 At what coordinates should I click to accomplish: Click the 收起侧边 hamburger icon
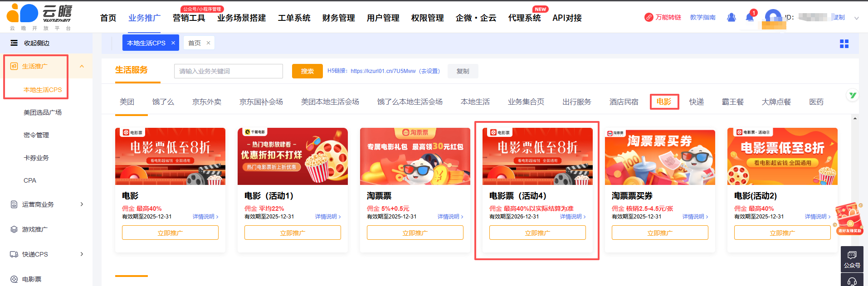point(14,43)
